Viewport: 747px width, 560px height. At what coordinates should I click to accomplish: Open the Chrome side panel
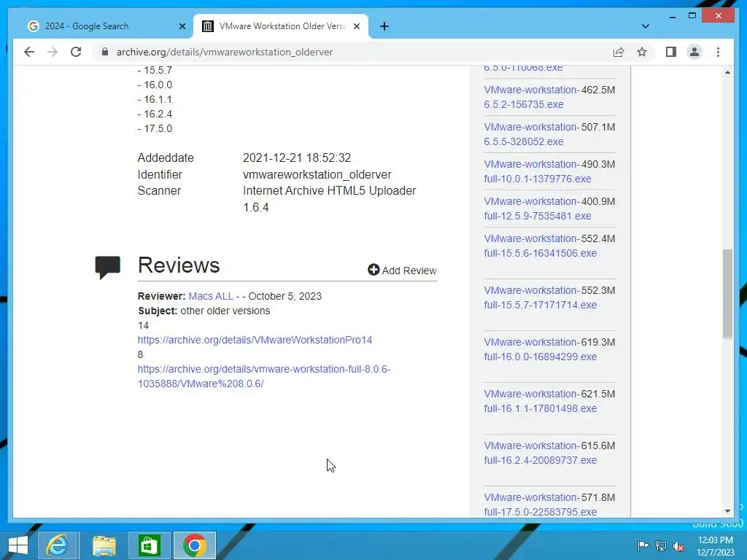(671, 52)
